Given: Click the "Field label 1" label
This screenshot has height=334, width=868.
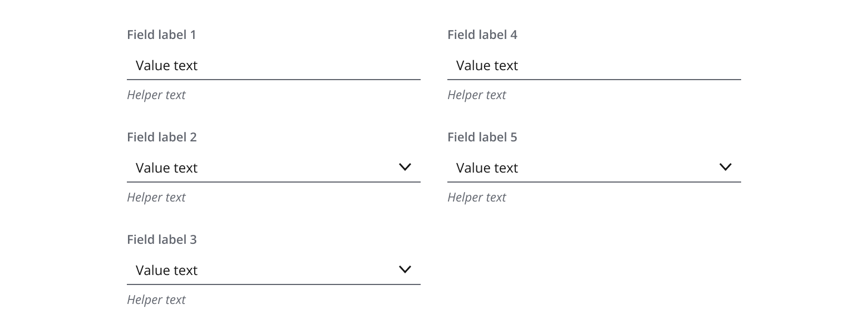Looking at the screenshot, I should pos(161,35).
